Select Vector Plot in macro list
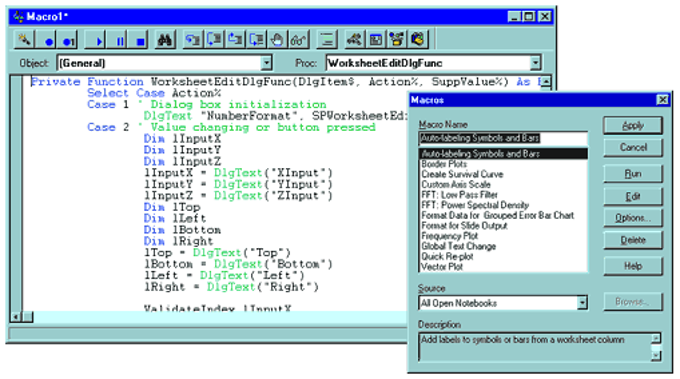 tap(442, 267)
